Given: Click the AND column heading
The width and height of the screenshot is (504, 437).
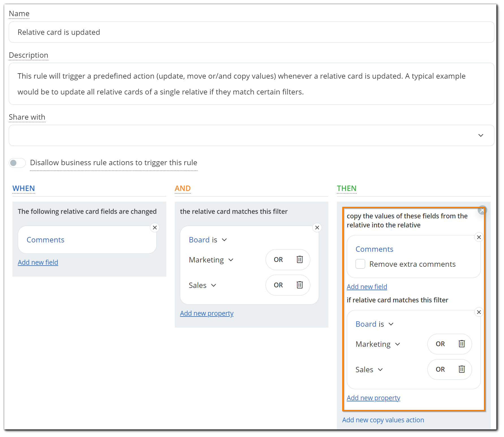Looking at the screenshot, I should 183,188.
